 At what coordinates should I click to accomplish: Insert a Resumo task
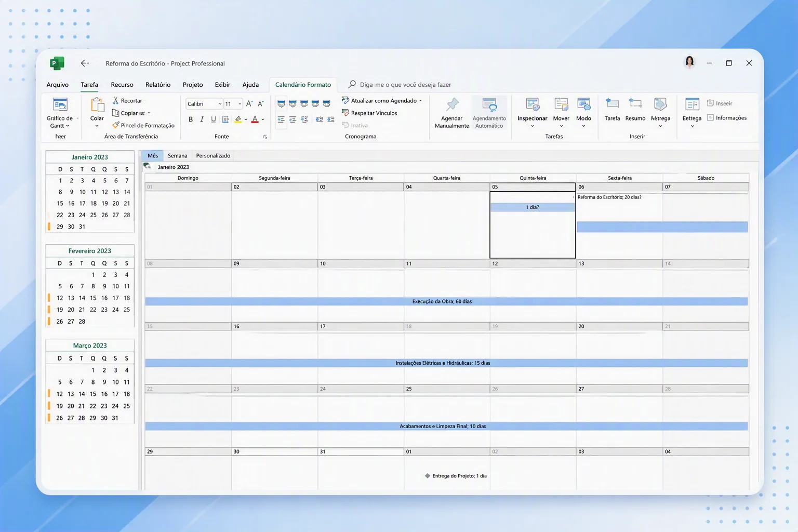635,110
